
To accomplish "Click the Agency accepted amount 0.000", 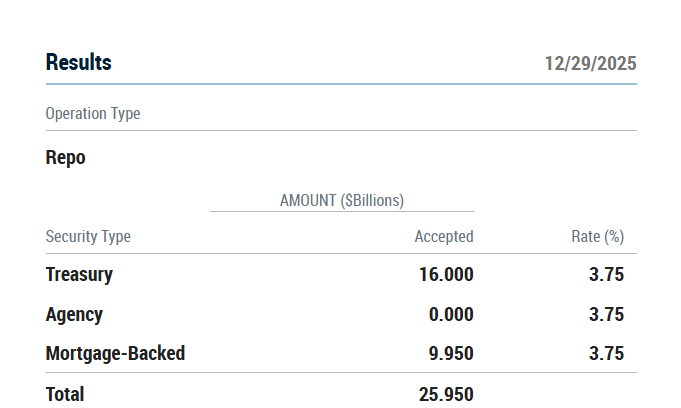I will click(x=451, y=314).
